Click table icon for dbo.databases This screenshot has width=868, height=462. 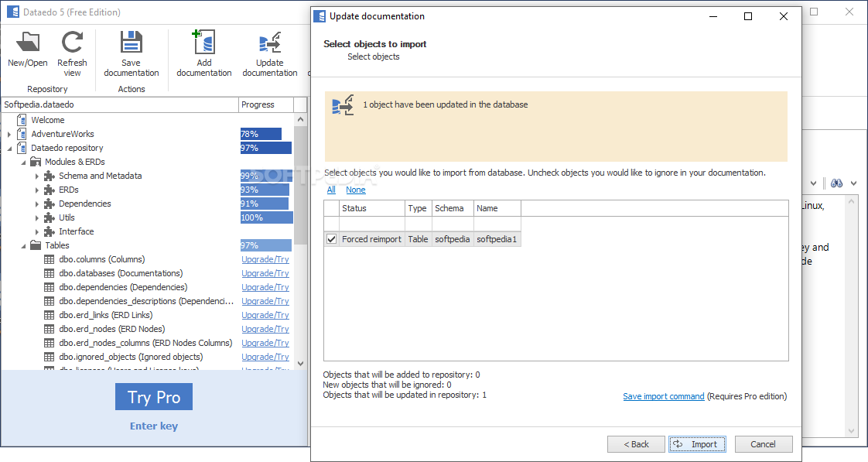pos(50,273)
